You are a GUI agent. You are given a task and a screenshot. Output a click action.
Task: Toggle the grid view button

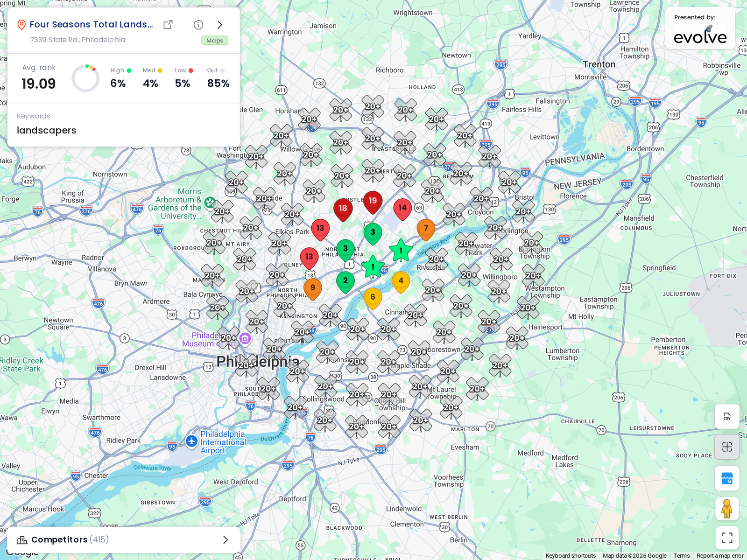[x=727, y=447]
